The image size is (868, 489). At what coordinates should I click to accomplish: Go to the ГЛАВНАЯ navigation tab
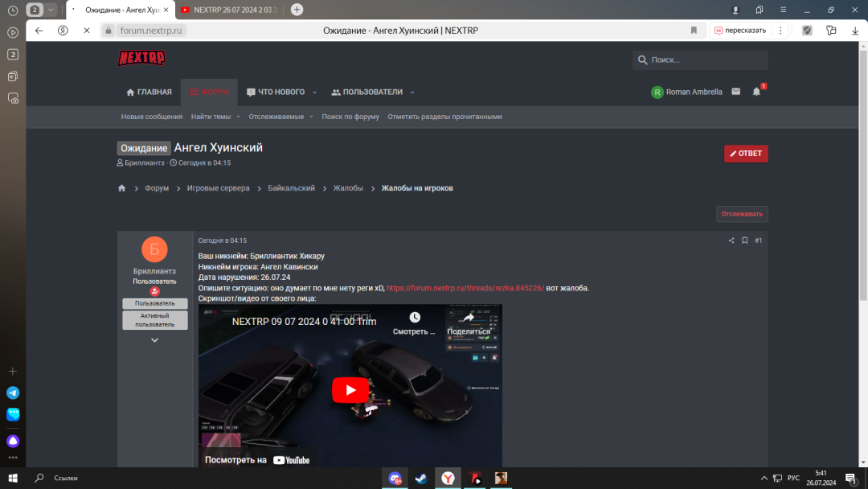coord(149,92)
